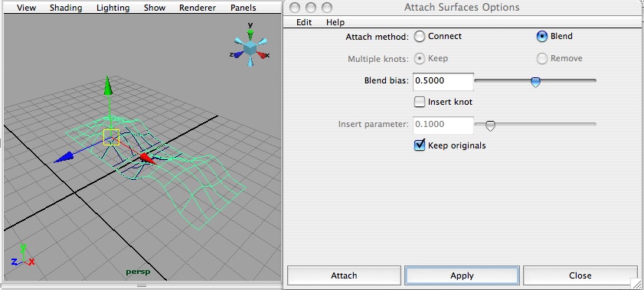644x290 pixels.
Task: Click the blue Z-axis translate arrow
Action: [64, 158]
